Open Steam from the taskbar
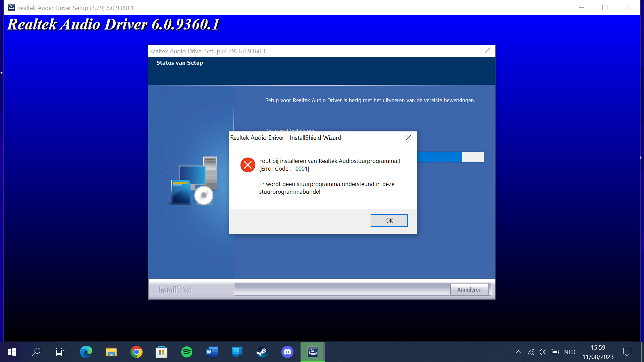644x362 pixels. pos(262,352)
